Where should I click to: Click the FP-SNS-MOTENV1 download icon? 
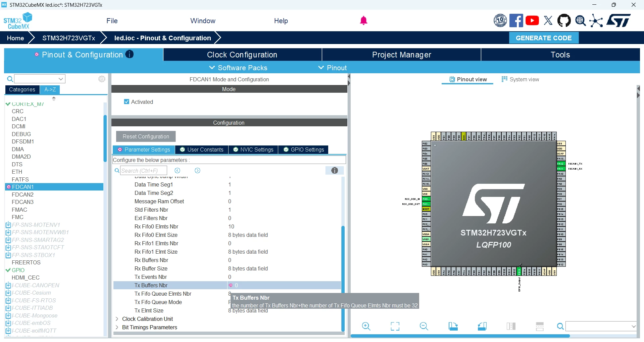pyautogui.click(x=8, y=225)
